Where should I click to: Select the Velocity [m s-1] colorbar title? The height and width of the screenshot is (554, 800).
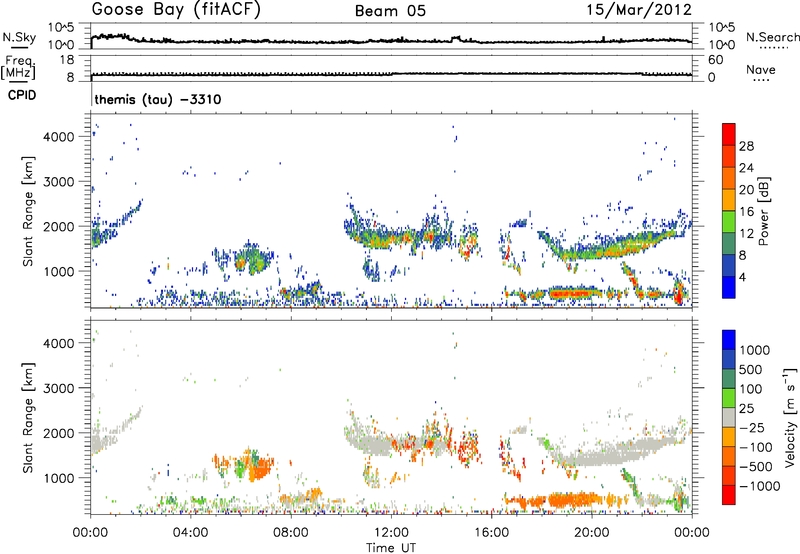coord(790,417)
